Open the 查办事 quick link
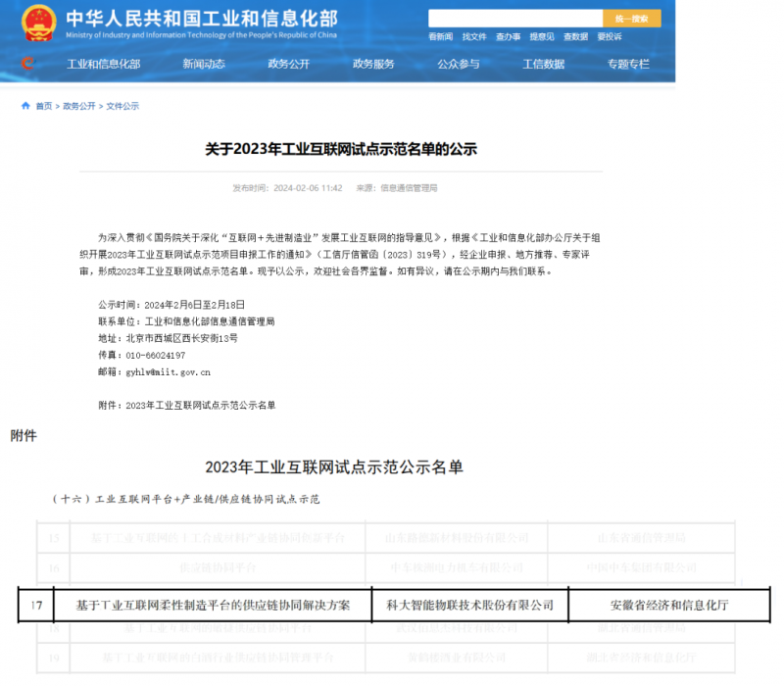Viewport: 784px width, 686px height. (508, 36)
